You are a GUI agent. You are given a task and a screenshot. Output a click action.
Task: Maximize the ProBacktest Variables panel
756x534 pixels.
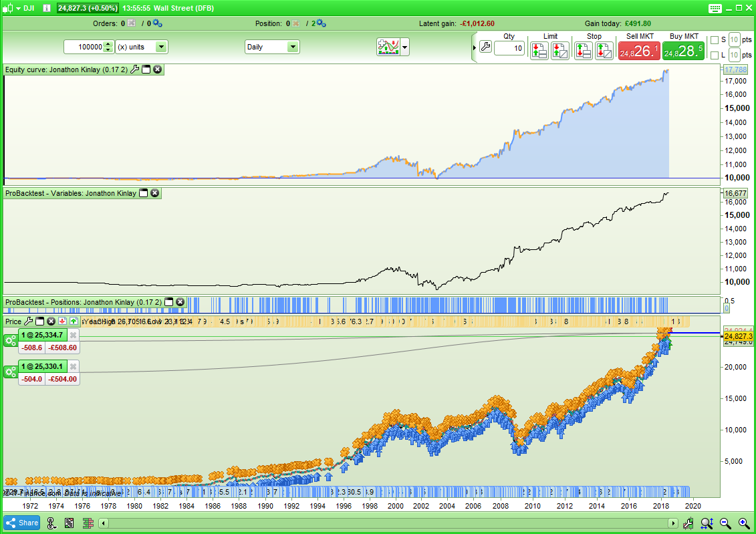[x=143, y=192]
